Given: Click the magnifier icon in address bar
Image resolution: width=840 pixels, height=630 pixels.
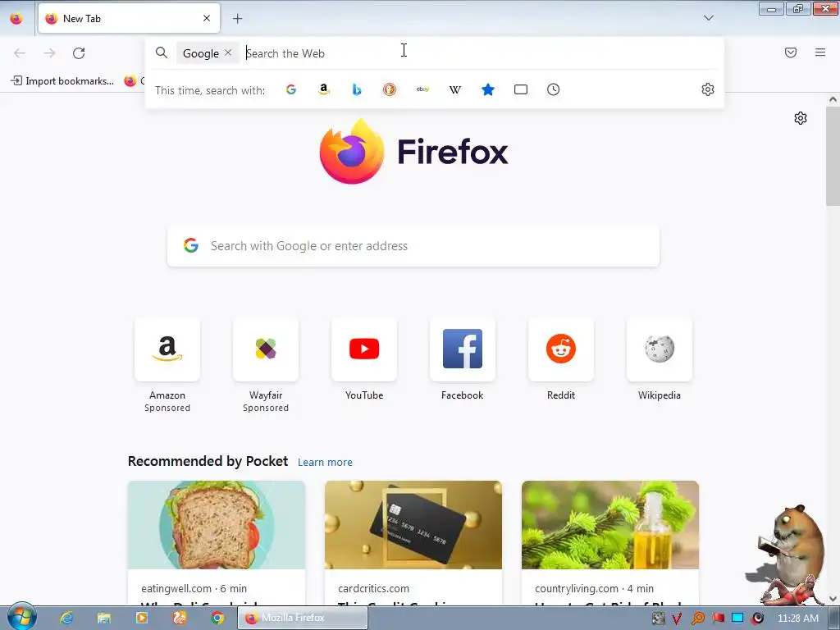Looking at the screenshot, I should (162, 52).
